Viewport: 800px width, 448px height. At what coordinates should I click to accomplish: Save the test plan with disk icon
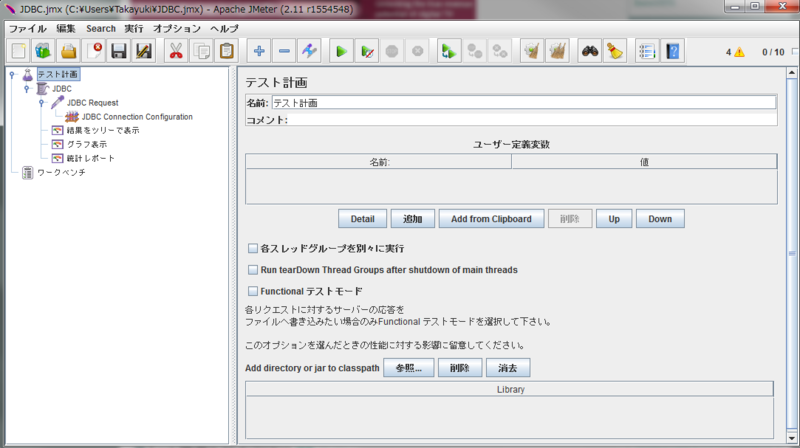119,51
